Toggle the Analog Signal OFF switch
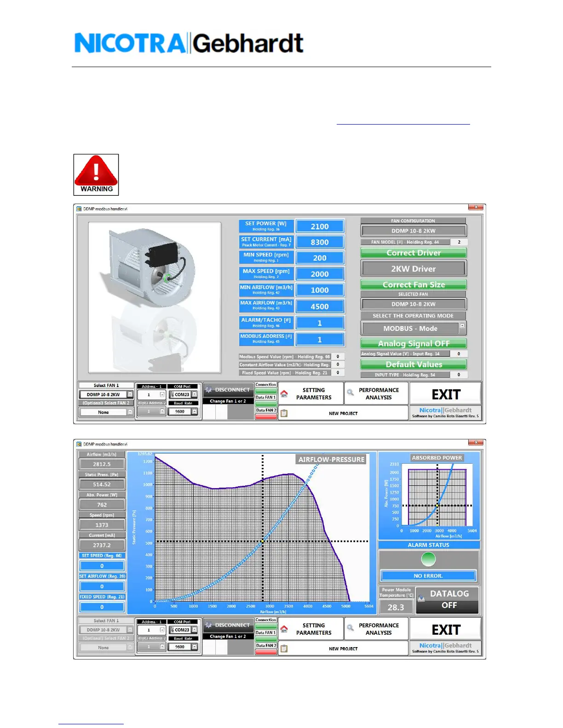 coord(414,343)
